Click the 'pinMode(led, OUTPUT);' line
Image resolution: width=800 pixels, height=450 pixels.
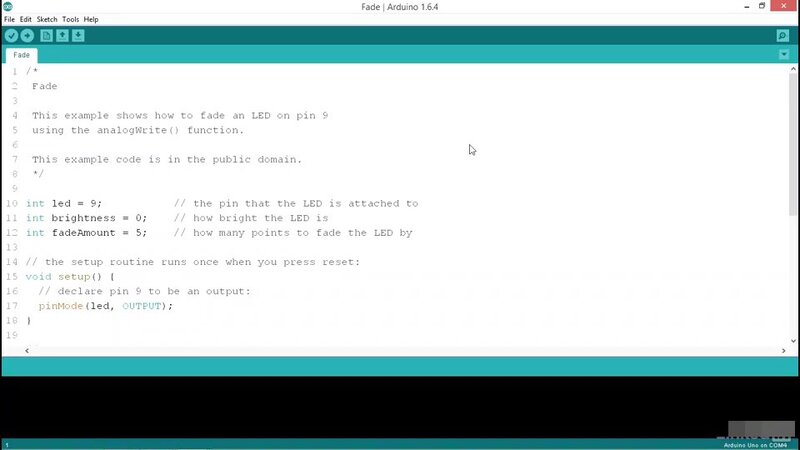point(106,306)
